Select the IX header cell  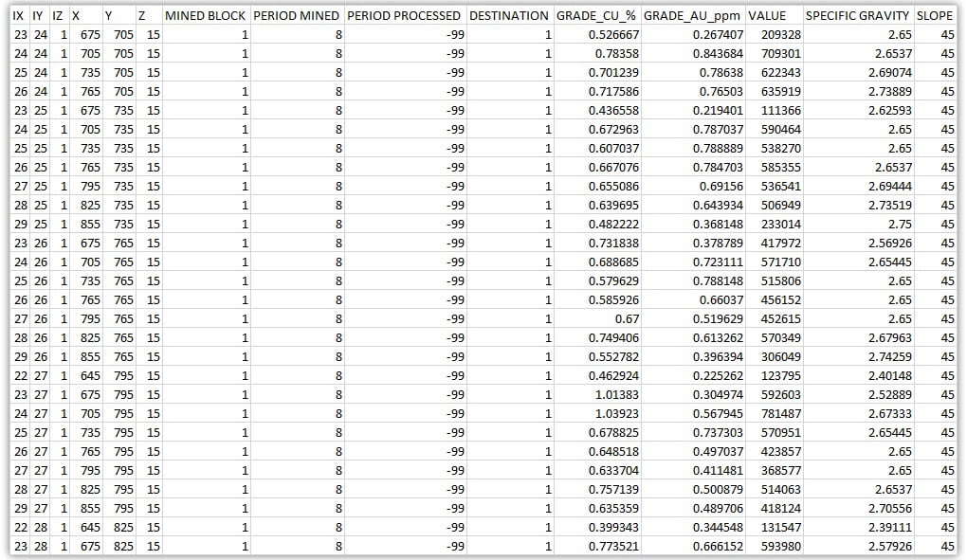20,16
